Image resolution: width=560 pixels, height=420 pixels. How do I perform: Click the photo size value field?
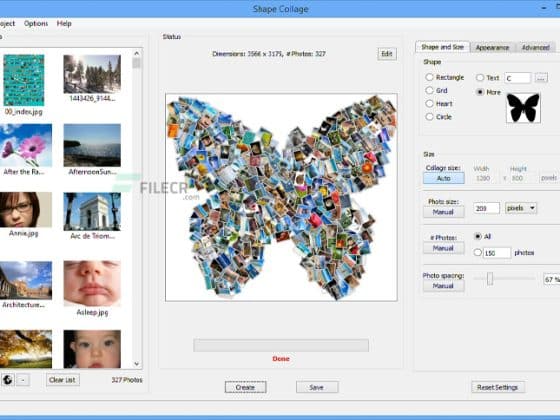(486, 208)
